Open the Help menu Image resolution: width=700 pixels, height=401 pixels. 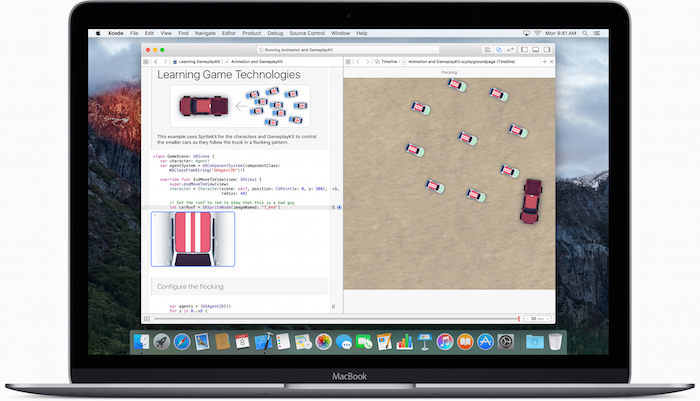pos(362,33)
